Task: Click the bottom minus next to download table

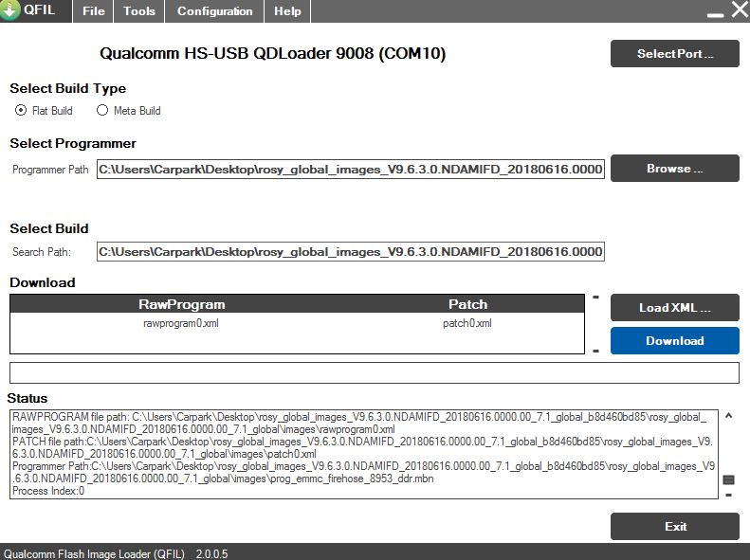Action: click(x=596, y=352)
